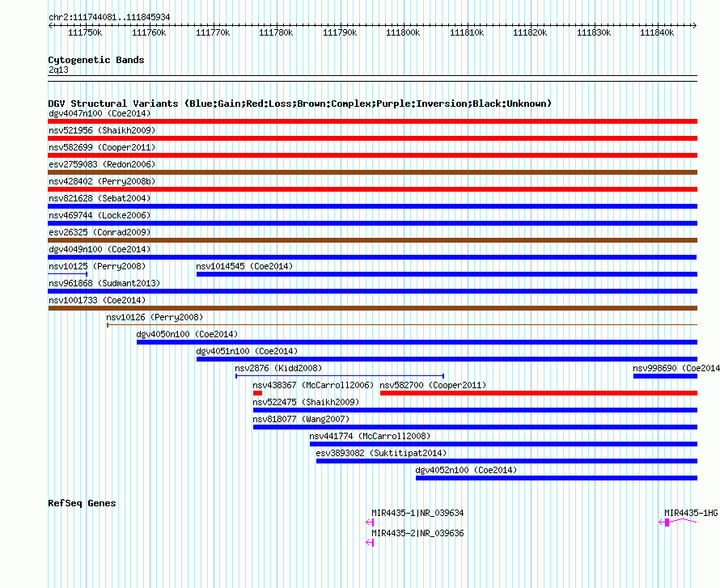Select the brown complex bar for esv2759083
This screenshot has height=588, width=720.
coord(372,172)
